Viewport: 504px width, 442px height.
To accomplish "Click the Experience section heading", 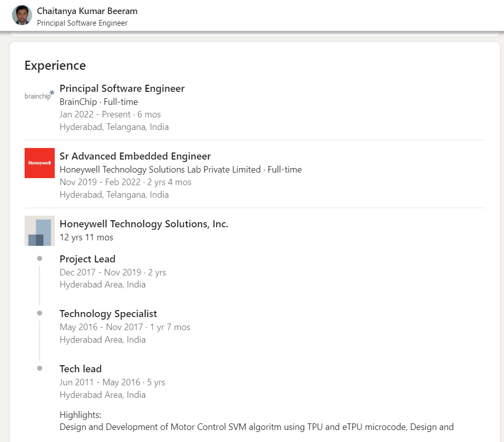I will click(x=55, y=66).
